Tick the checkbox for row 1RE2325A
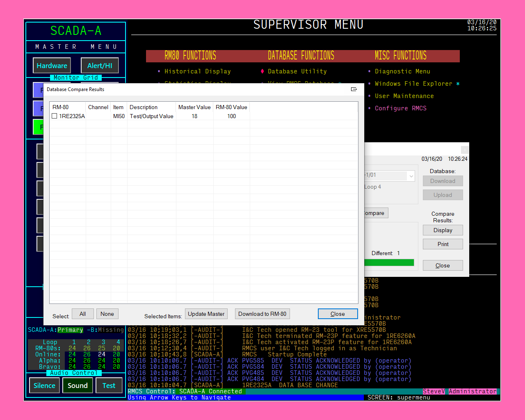The height and width of the screenshot is (420, 525). click(55, 116)
